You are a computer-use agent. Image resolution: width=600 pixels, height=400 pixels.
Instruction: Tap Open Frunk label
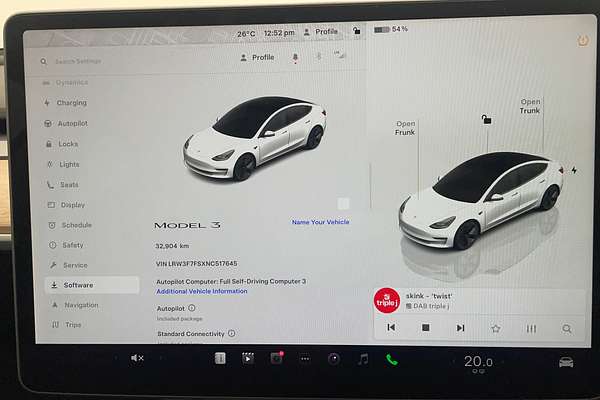pyautogui.click(x=405, y=128)
